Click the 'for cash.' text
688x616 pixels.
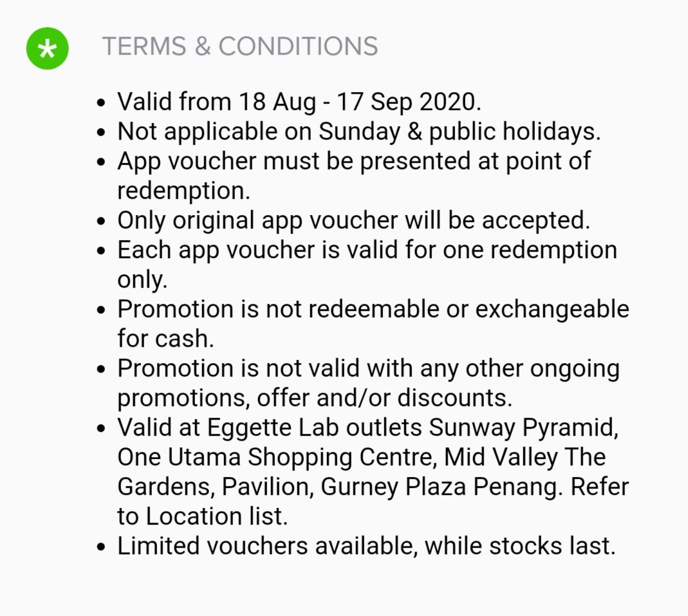165,339
